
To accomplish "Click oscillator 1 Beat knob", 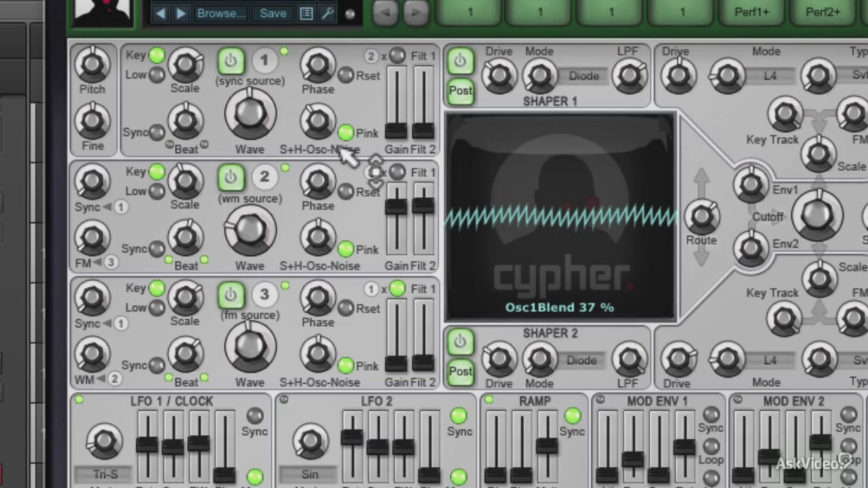I will pos(185,122).
